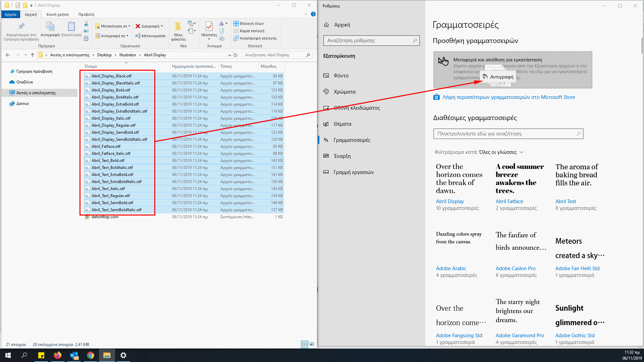The width and height of the screenshot is (644, 362).
Task: Select Δίκτυο in navigation pane
Action: 22,104
